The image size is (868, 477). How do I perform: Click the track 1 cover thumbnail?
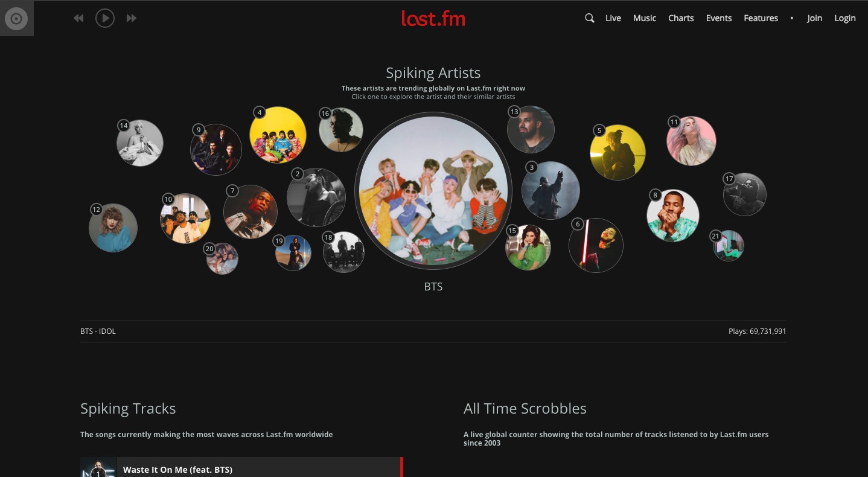[98, 468]
